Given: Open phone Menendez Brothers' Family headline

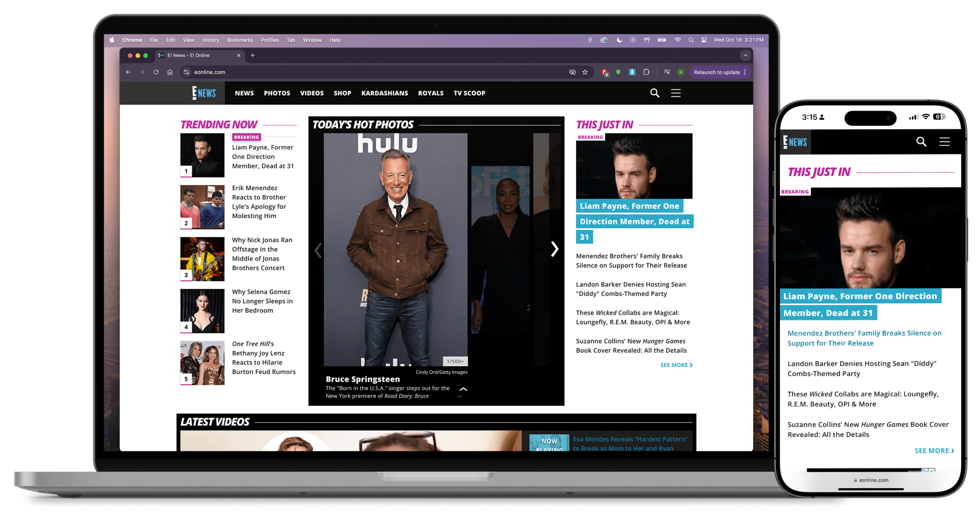Looking at the screenshot, I should [864, 338].
